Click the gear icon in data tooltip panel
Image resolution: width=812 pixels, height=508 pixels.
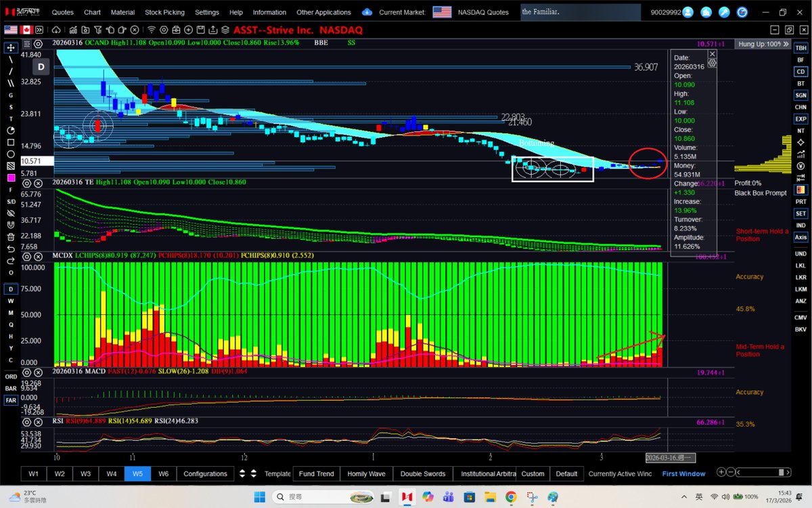pos(712,62)
